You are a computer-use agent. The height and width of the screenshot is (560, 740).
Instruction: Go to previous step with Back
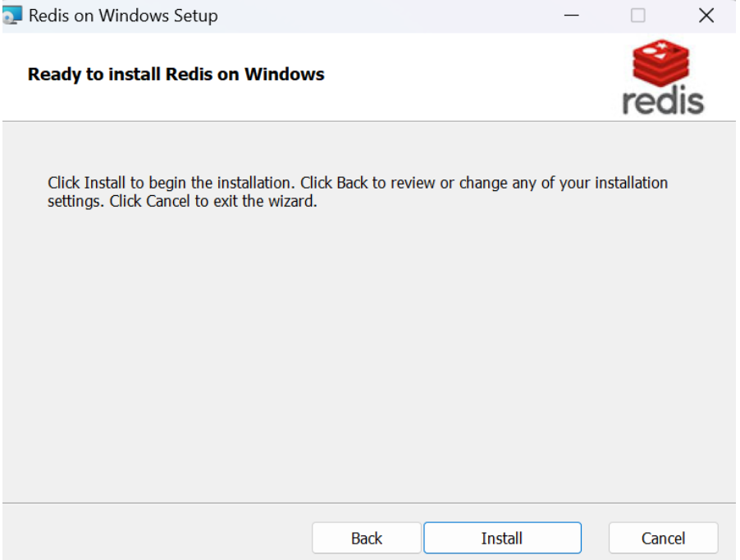click(366, 538)
